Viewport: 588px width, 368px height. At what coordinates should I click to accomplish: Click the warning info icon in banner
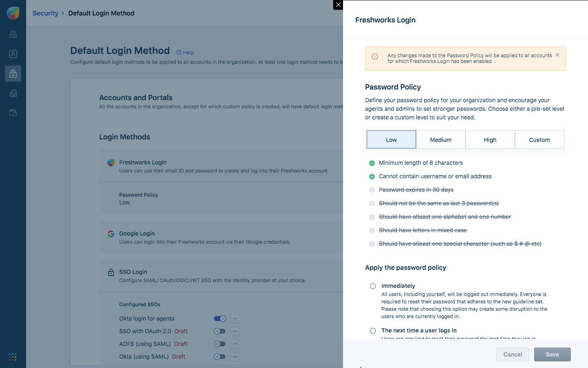(x=375, y=57)
